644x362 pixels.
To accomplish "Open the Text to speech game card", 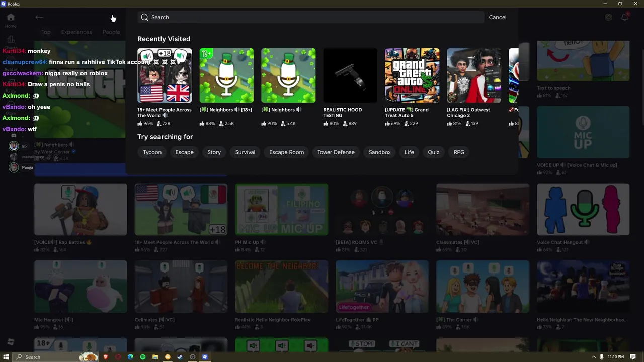I will click(583, 61).
